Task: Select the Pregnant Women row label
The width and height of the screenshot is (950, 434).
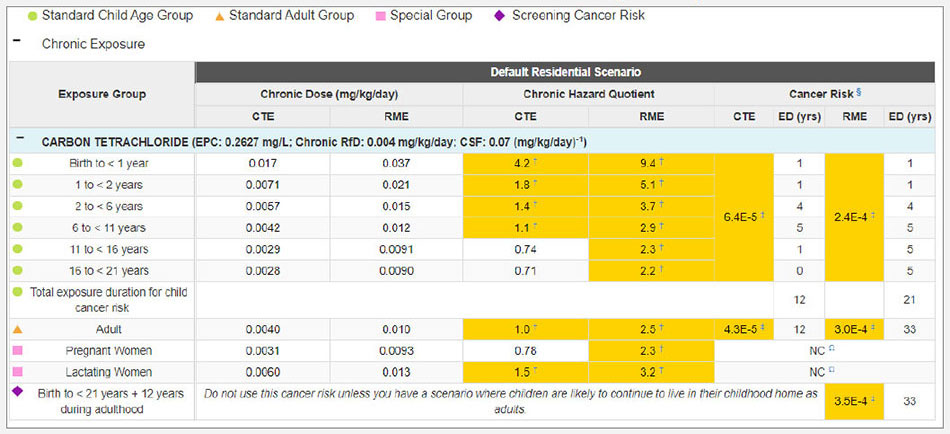Action: click(x=108, y=351)
